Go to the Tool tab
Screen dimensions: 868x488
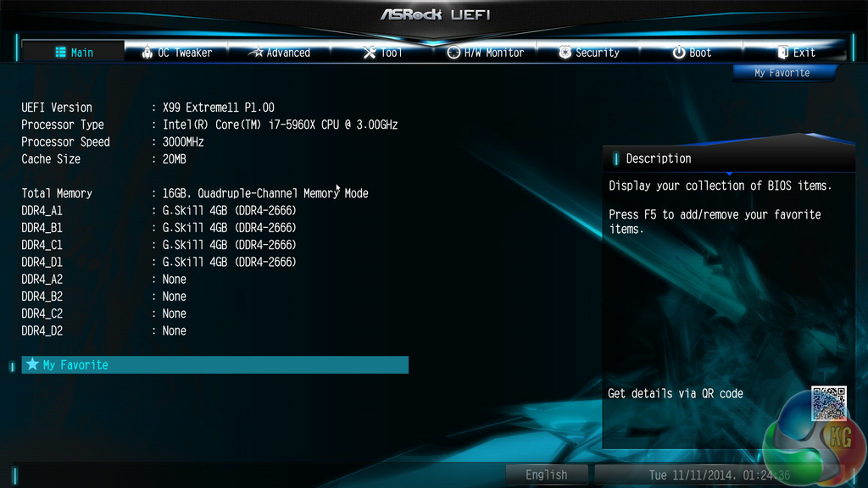(382, 52)
